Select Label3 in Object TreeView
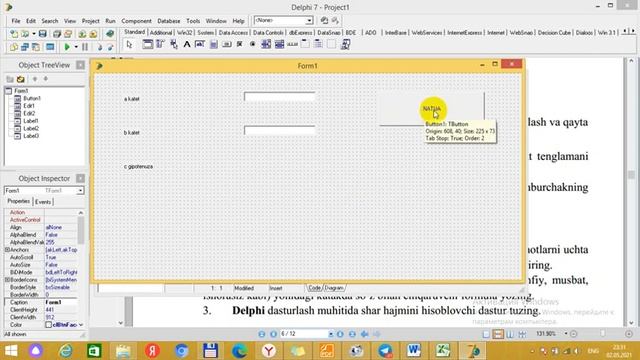This screenshot has height=360, width=640. pyautogui.click(x=31, y=136)
